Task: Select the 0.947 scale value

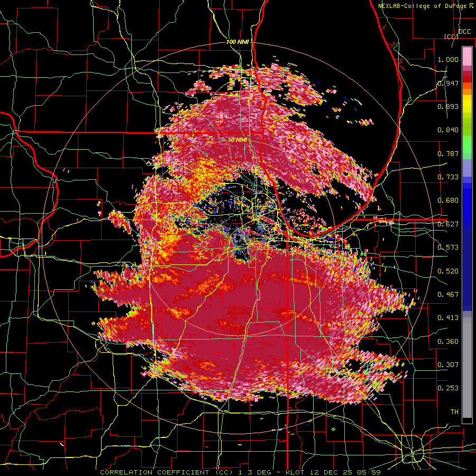Action: pos(448,83)
